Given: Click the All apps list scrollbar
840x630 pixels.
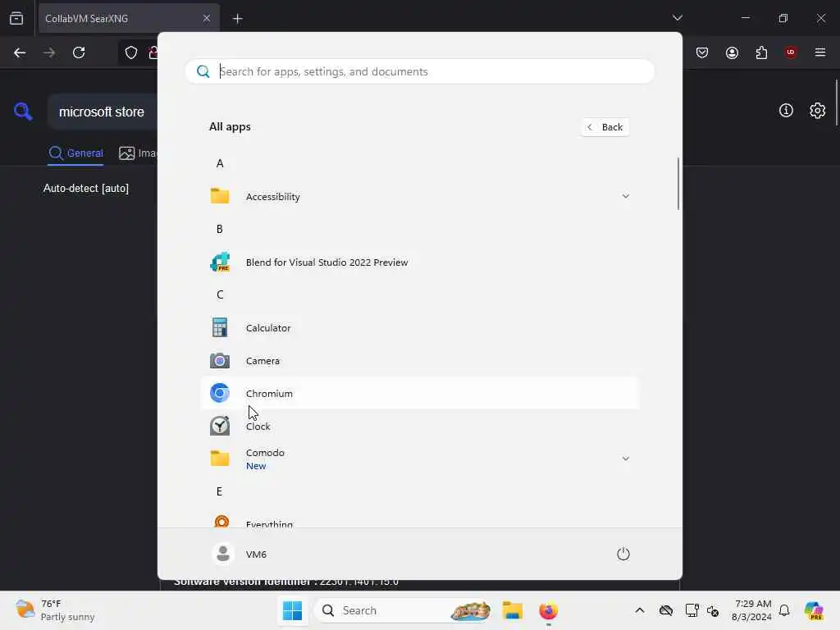Looking at the screenshot, I should click(x=678, y=184).
